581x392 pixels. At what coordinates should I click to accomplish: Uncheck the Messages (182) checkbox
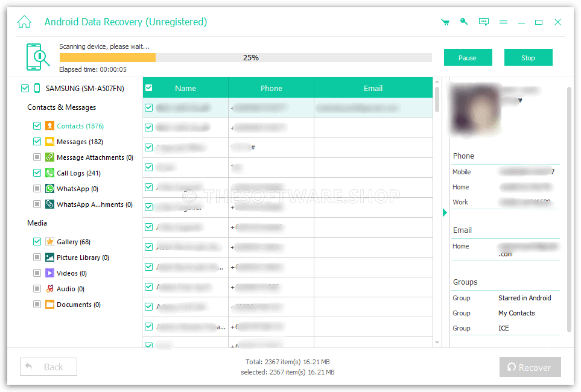(x=37, y=142)
